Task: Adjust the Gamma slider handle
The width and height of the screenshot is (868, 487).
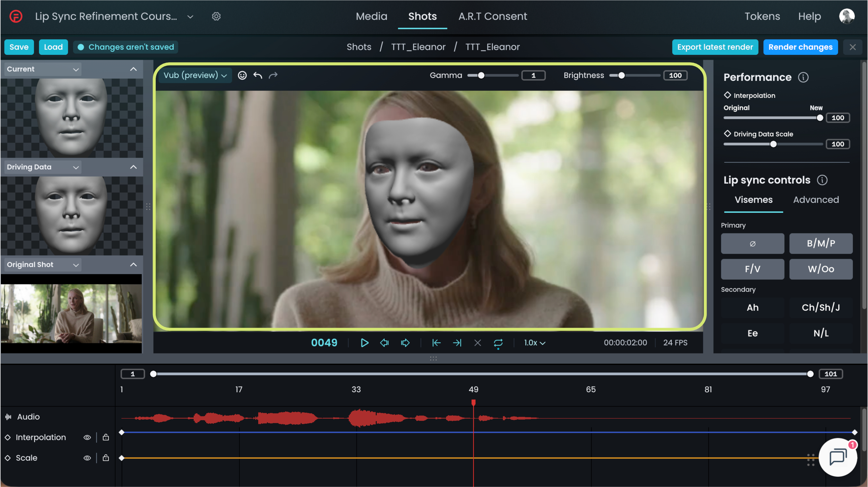Action: pos(481,75)
